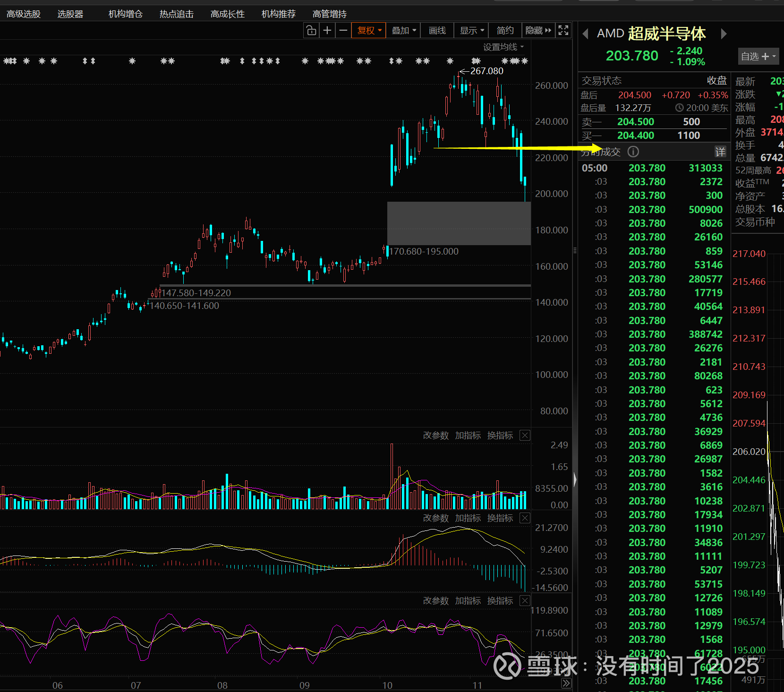The image size is (784, 692).
Task: Click 改参数 in volume panel
Action: 435,436
